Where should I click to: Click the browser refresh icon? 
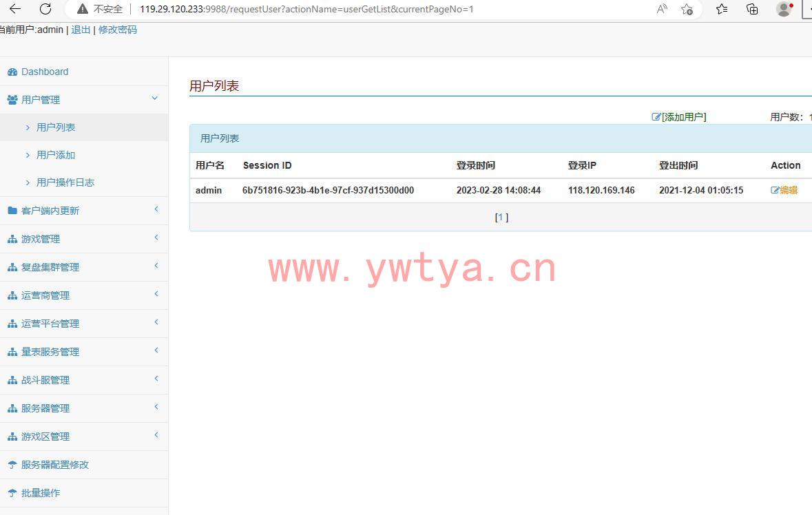coord(45,9)
